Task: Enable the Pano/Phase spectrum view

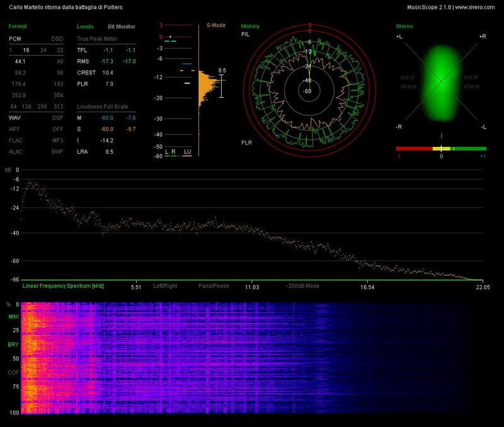Action: click(x=214, y=286)
